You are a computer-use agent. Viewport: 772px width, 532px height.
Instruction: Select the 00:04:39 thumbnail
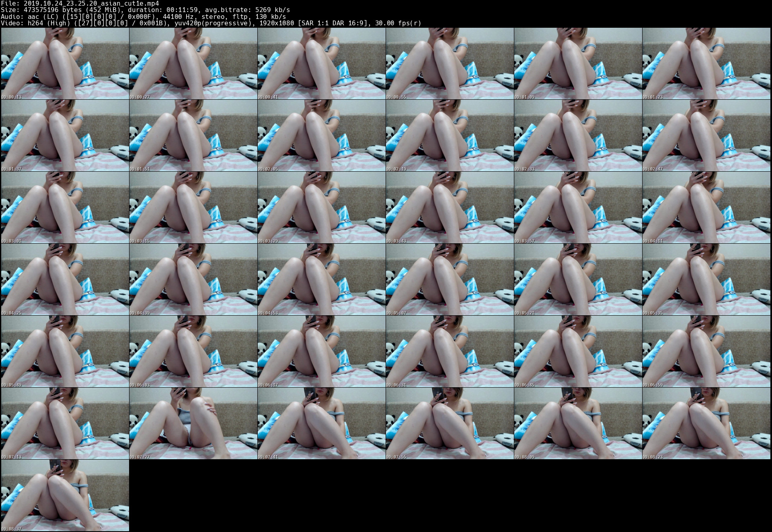pyautogui.click(x=193, y=279)
